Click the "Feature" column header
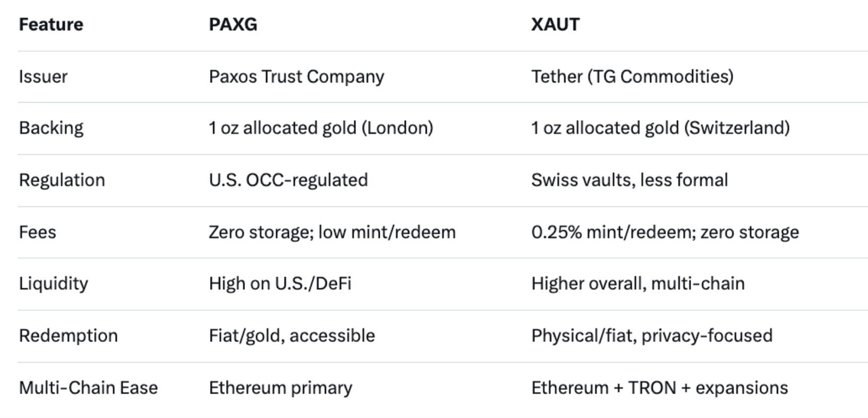This screenshot has width=868, height=418. (51, 24)
